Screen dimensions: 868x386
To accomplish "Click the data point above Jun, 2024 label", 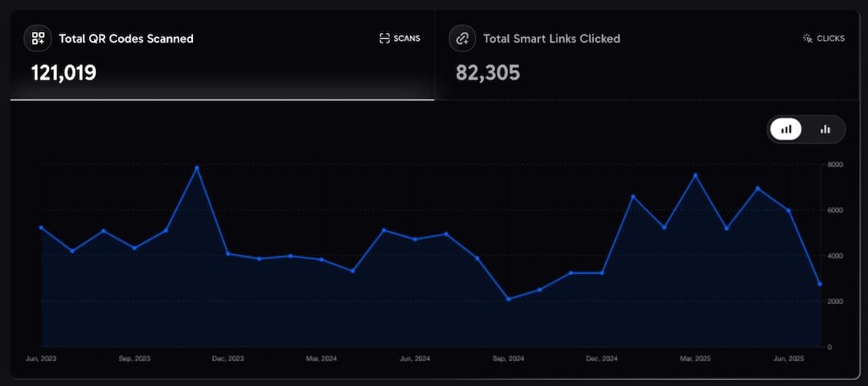I will point(416,239).
